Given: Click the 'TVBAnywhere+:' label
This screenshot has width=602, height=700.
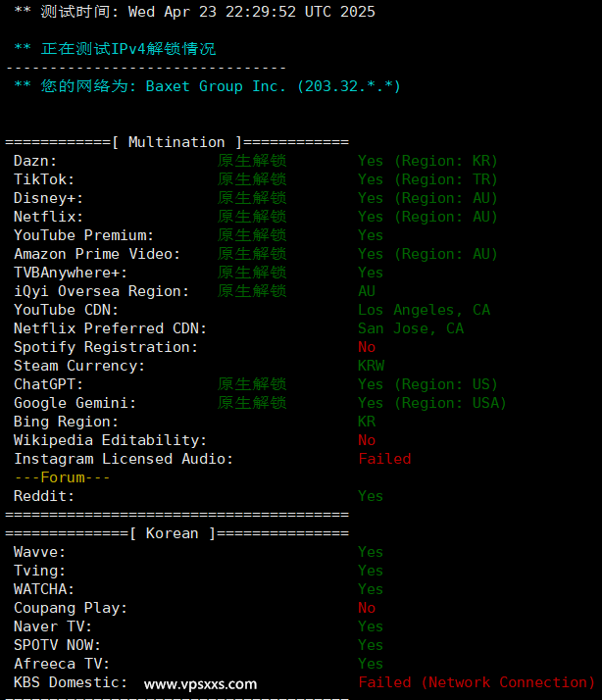Looking at the screenshot, I should pyautogui.click(x=71, y=273).
